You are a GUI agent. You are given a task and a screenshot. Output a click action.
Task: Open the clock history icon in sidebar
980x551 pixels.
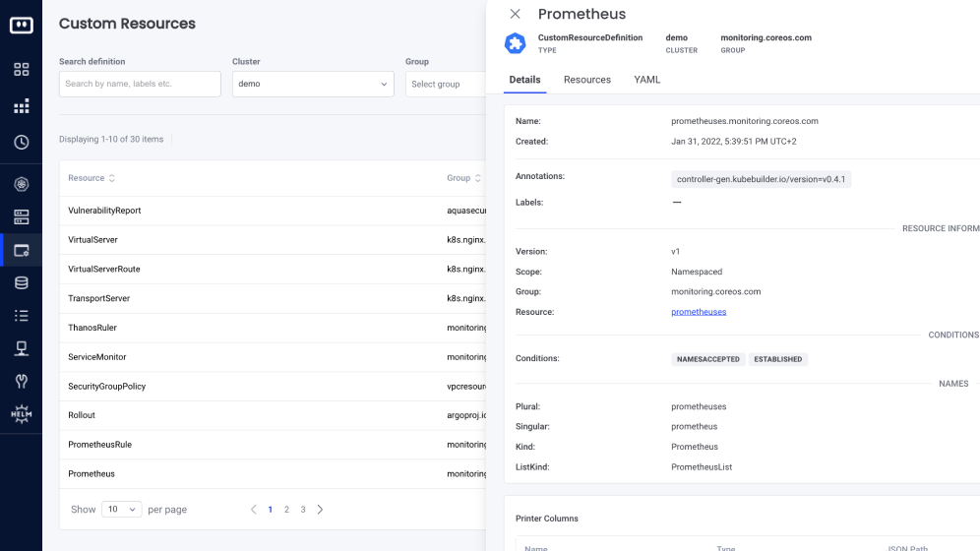(x=22, y=143)
